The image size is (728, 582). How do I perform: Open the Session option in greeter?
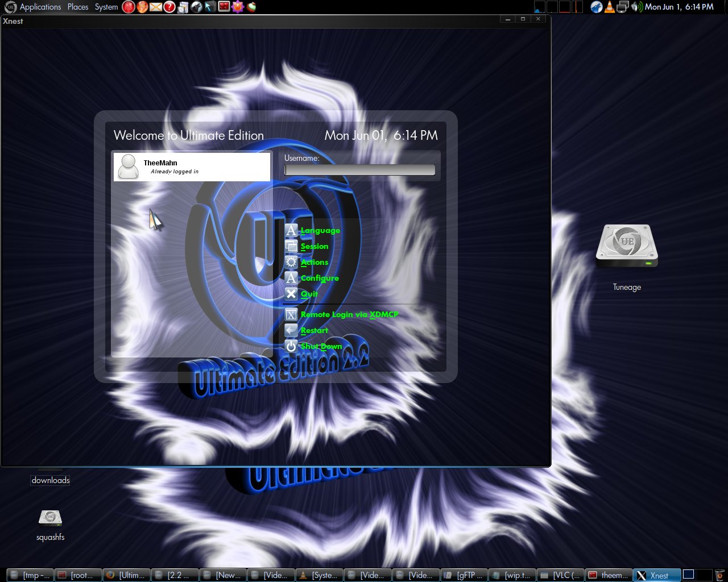point(315,246)
